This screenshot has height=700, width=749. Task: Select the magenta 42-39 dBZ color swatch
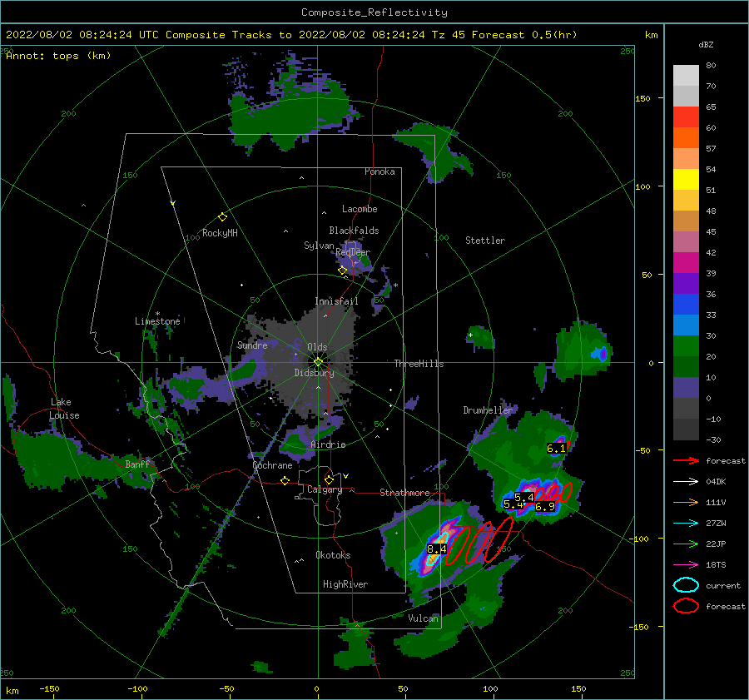pos(686,263)
